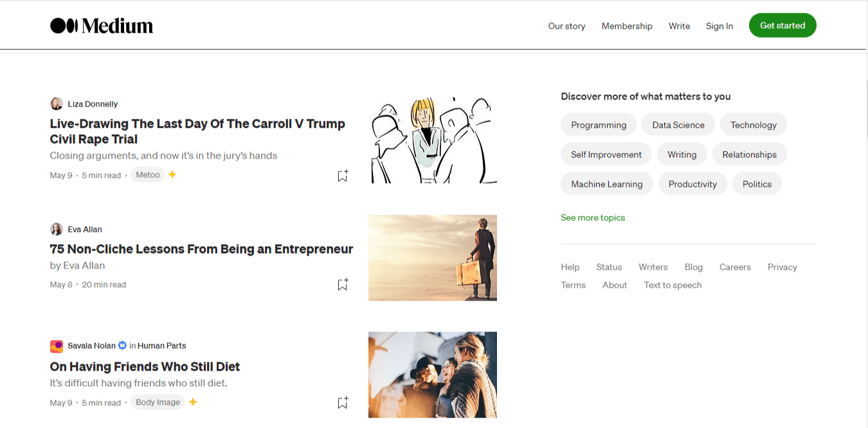Image resolution: width=868 pixels, height=428 pixels.
Task: Open the Text to speech footer link
Action: click(x=673, y=285)
